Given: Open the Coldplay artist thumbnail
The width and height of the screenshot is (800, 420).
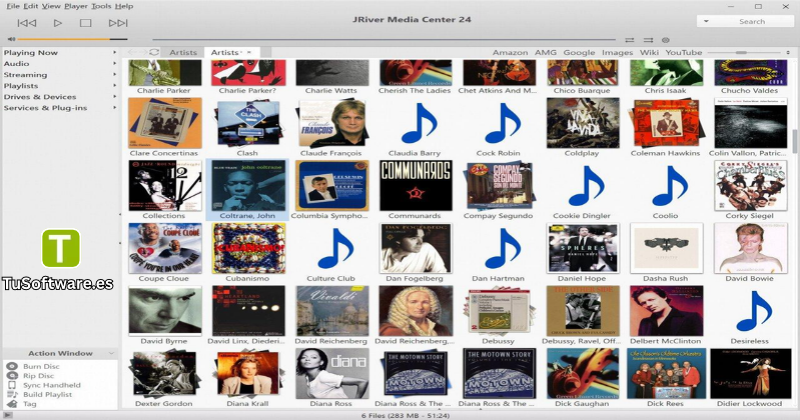Looking at the screenshot, I should coord(583,123).
